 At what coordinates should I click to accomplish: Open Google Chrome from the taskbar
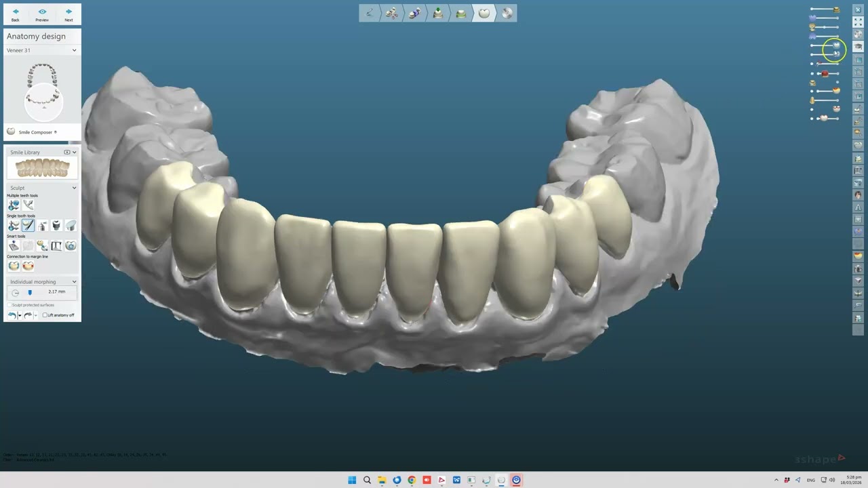click(x=412, y=480)
